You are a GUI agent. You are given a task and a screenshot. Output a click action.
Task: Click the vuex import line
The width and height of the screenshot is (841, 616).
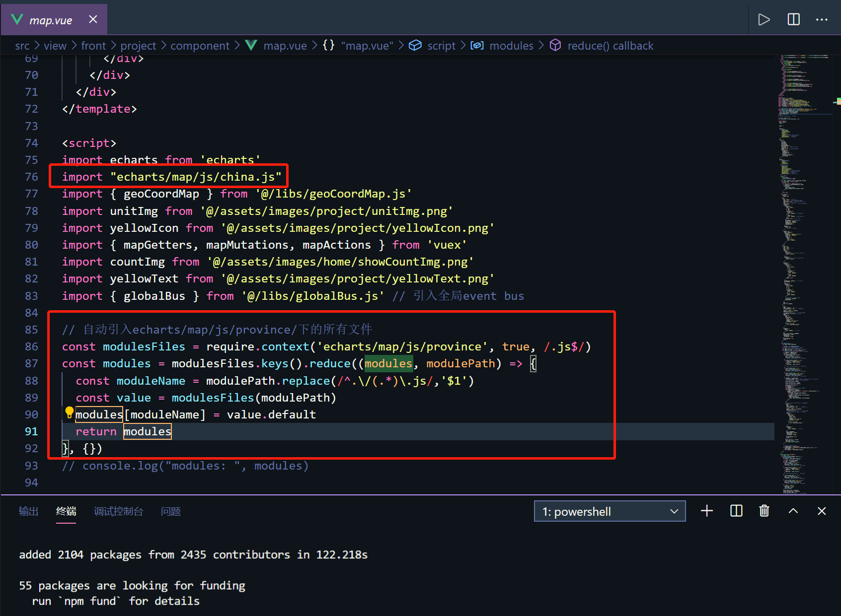(264, 245)
